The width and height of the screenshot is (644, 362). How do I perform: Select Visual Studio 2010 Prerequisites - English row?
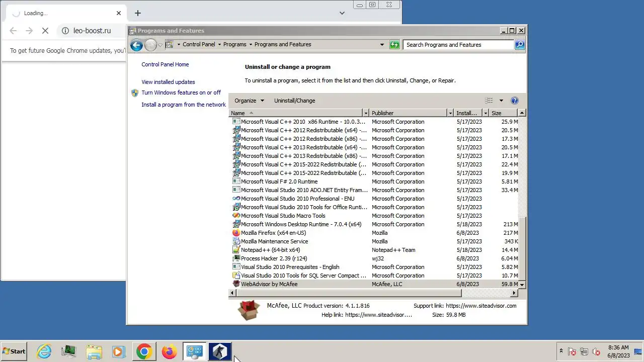[374, 267]
